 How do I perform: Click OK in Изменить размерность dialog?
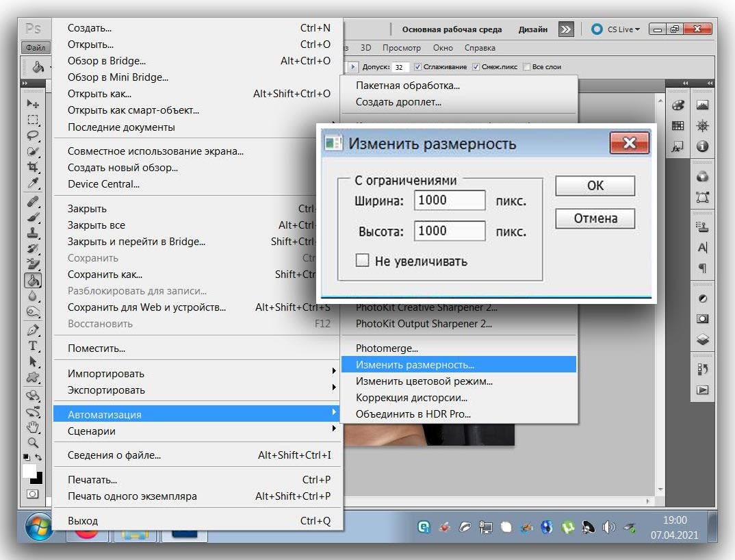[595, 186]
